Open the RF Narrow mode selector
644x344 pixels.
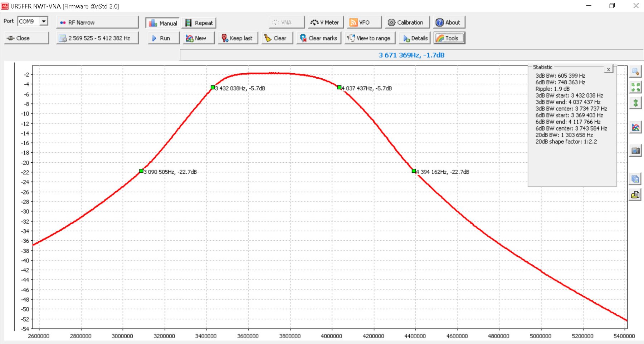(97, 23)
